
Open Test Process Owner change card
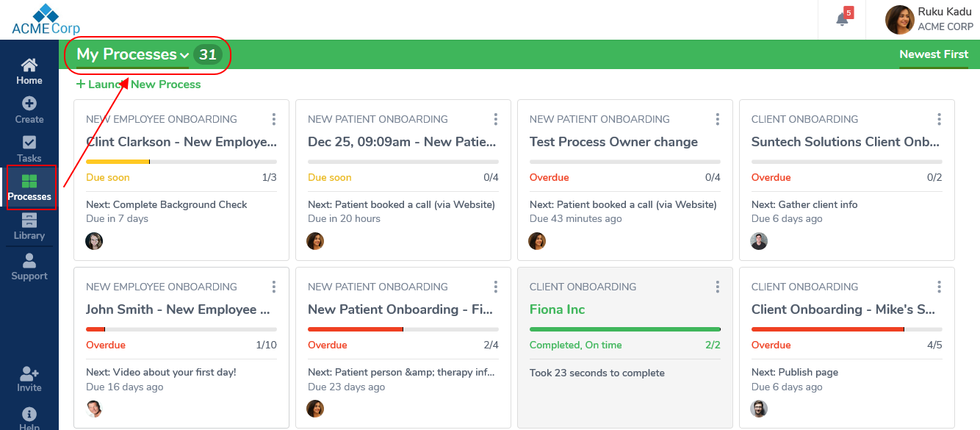tap(613, 142)
